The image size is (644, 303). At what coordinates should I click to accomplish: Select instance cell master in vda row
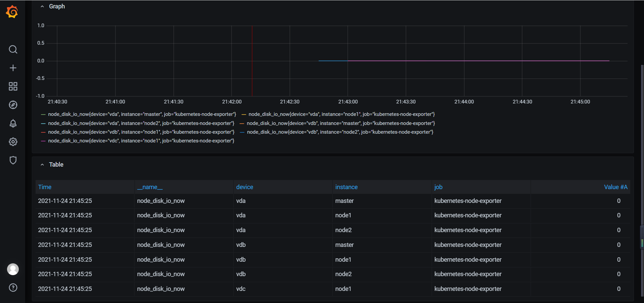(344, 201)
